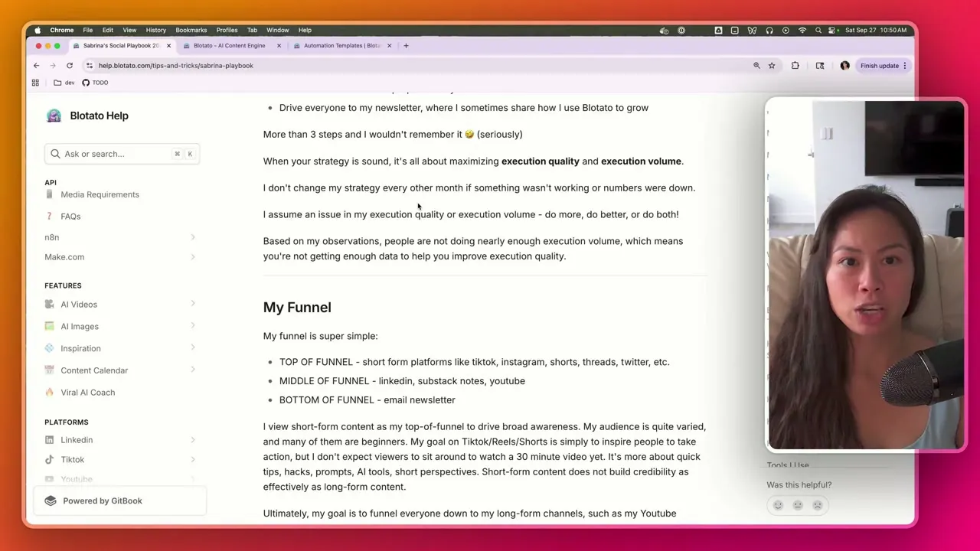Image resolution: width=980 pixels, height=551 pixels.
Task: Click the Content Calendar icon
Action: (x=50, y=370)
